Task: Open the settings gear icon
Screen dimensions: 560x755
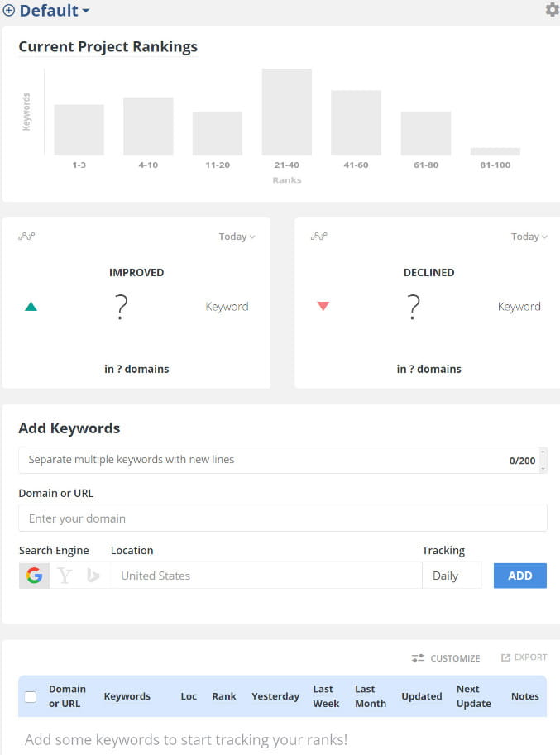Action: click(x=552, y=10)
